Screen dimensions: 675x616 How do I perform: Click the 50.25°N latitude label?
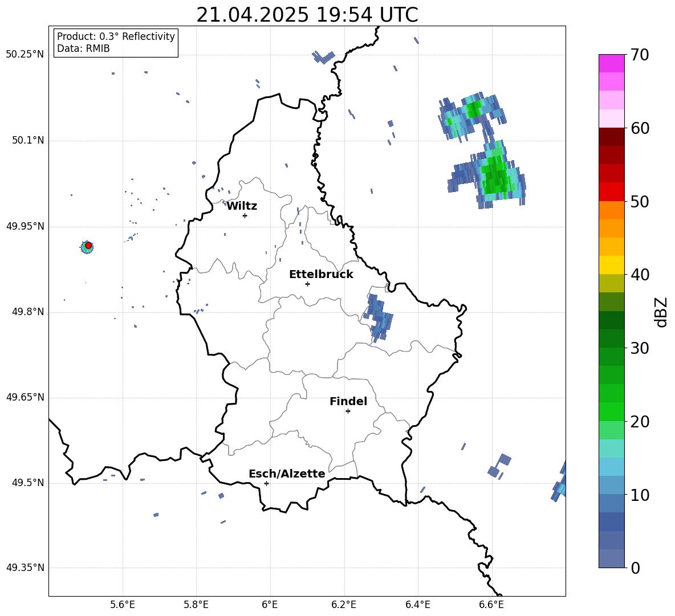[x=25, y=55]
